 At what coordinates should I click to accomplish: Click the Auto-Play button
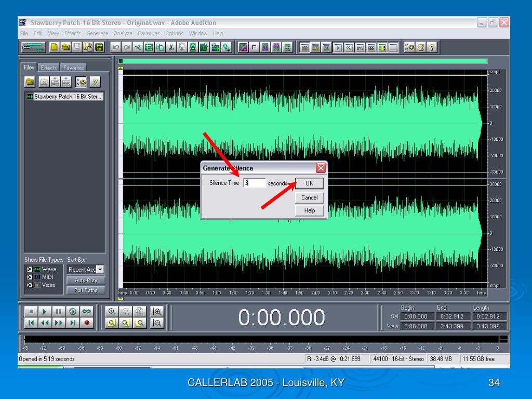click(86, 281)
